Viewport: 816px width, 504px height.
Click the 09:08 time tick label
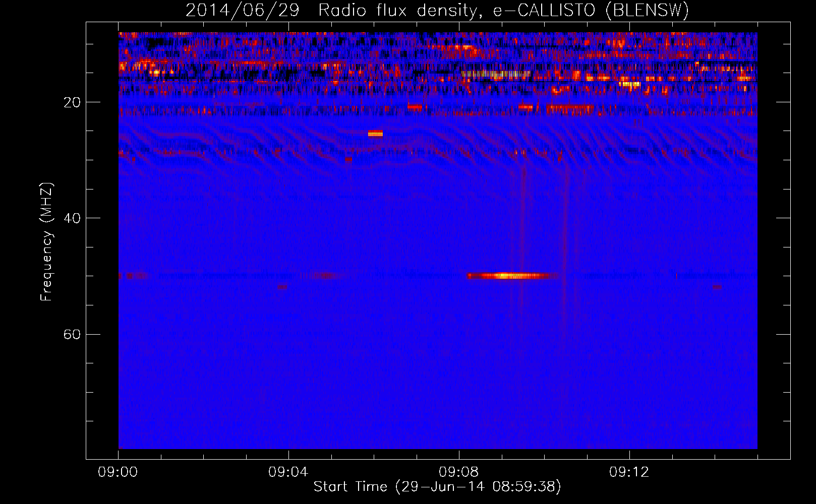tap(459, 472)
